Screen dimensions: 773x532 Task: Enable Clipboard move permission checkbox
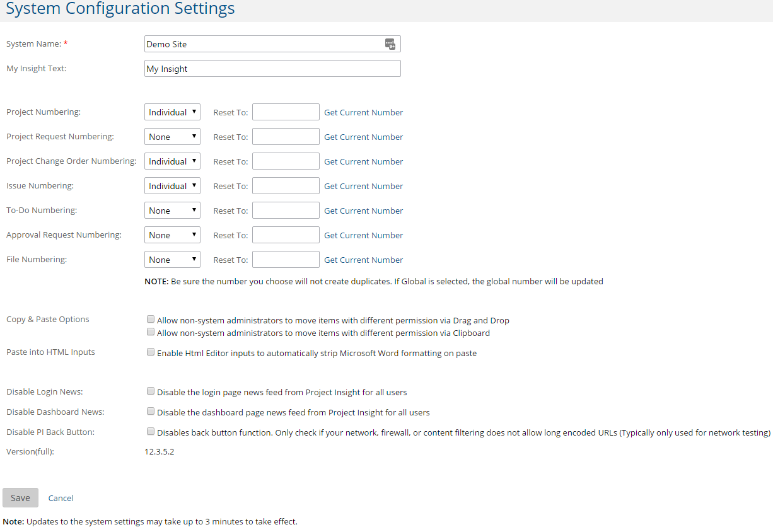[151, 332]
